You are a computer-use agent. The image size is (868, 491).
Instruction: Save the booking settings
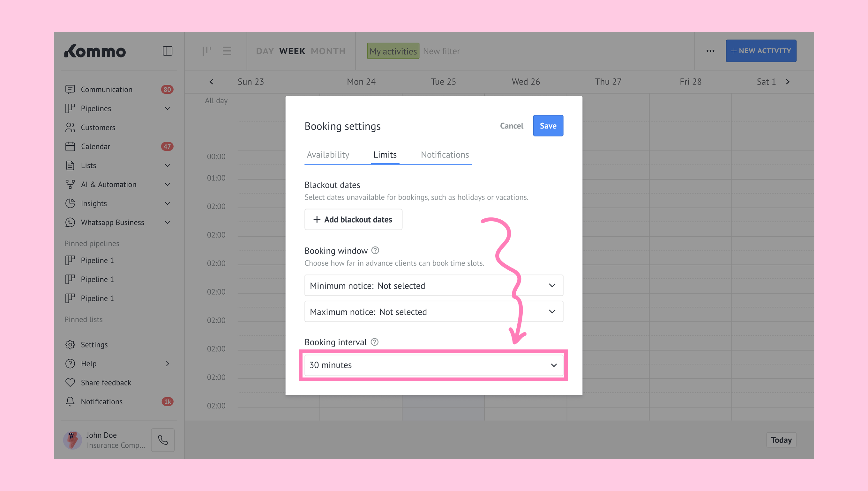[548, 125]
